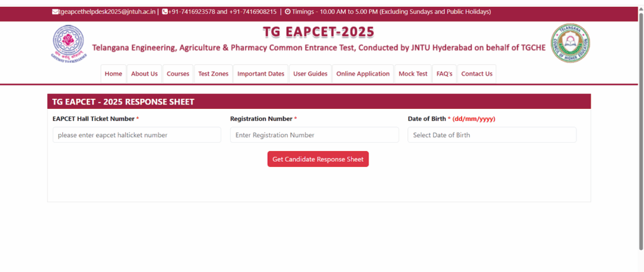This screenshot has height=272, width=644.
Task: Select the Test Zones menu item
Action: [213, 74]
